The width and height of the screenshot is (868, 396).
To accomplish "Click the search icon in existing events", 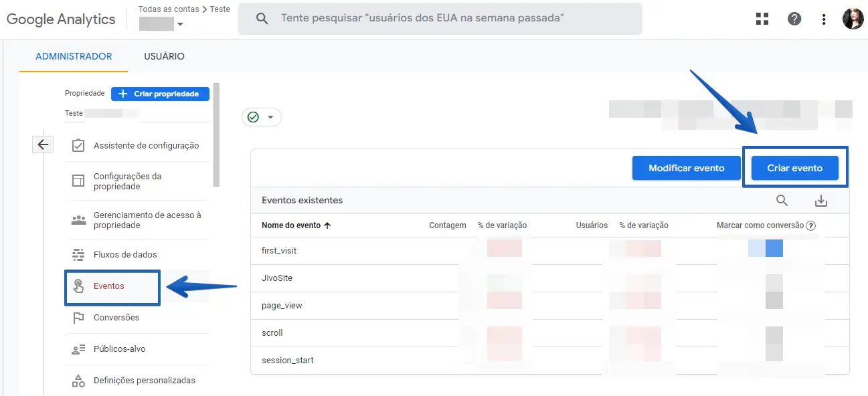I will point(782,201).
